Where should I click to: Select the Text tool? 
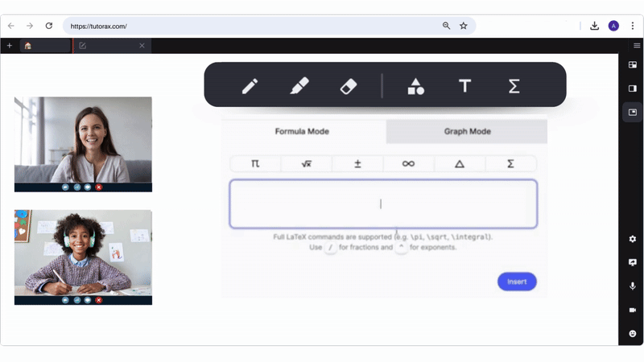coord(464,85)
